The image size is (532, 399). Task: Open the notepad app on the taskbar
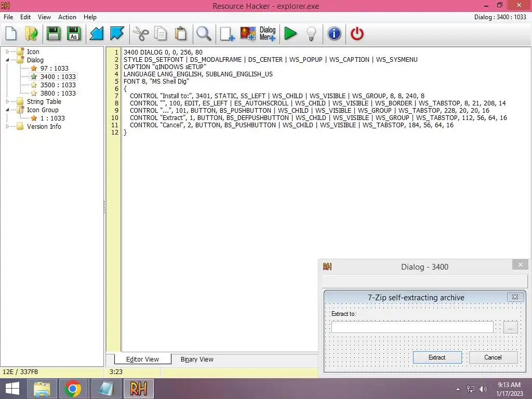[106, 389]
